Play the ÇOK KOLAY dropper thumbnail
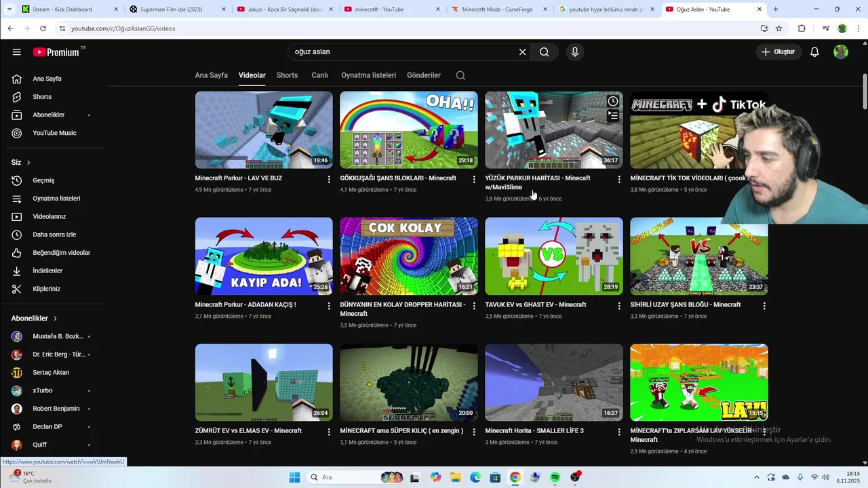The width and height of the screenshot is (868, 488). coord(409,256)
